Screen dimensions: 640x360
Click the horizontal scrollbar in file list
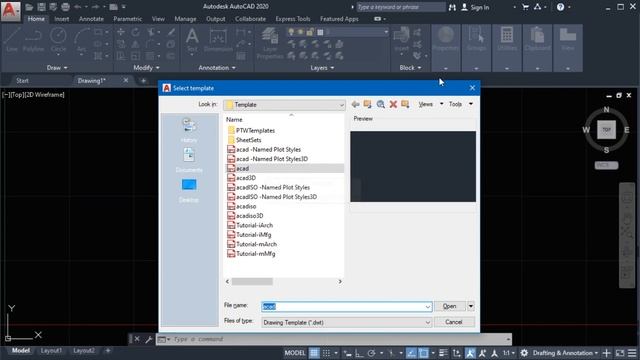(x=252, y=282)
